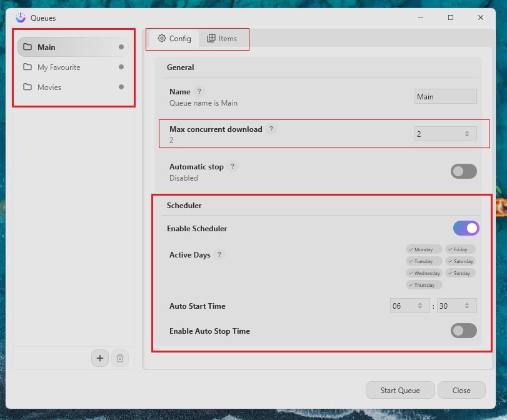Delete queue using trash icon

(x=120, y=358)
